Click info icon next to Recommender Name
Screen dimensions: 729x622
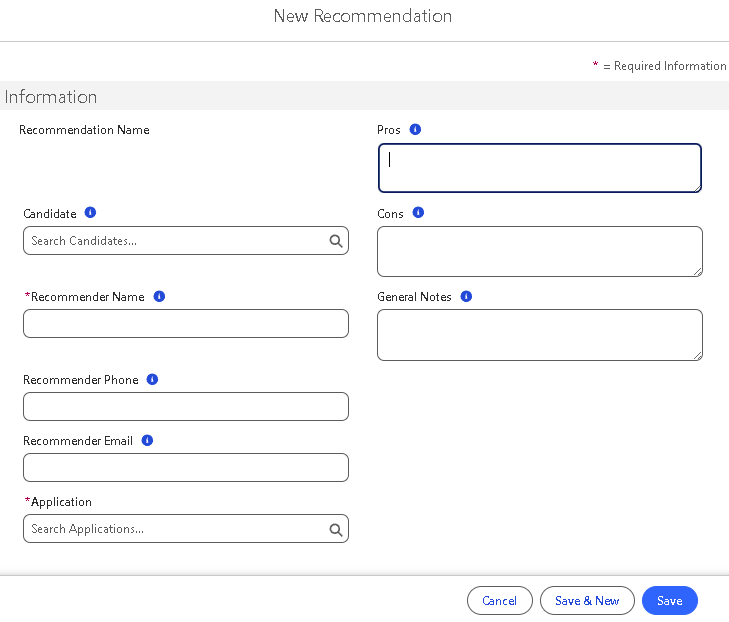(159, 297)
